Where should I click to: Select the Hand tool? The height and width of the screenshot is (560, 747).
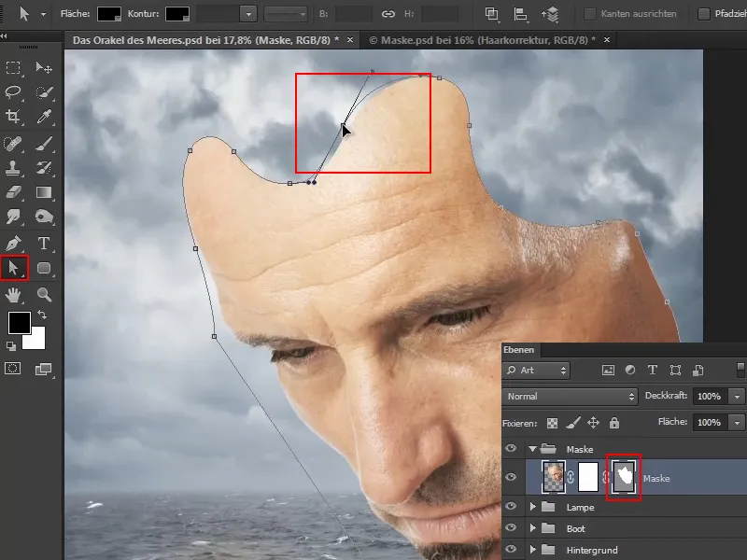click(x=13, y=295)
